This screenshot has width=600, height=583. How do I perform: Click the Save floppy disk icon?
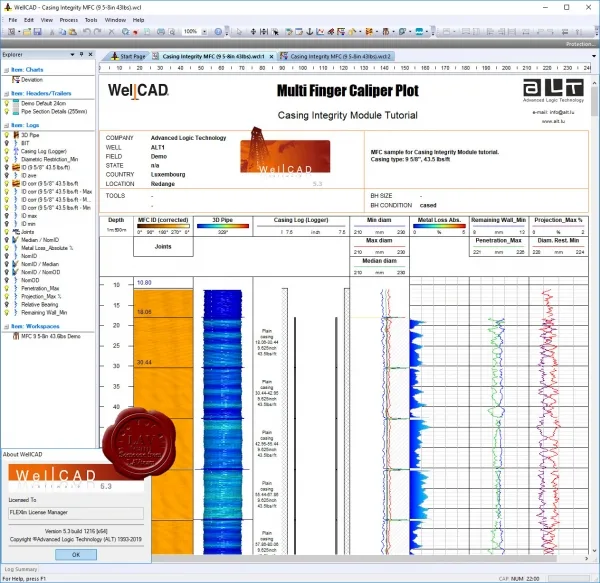38,32
